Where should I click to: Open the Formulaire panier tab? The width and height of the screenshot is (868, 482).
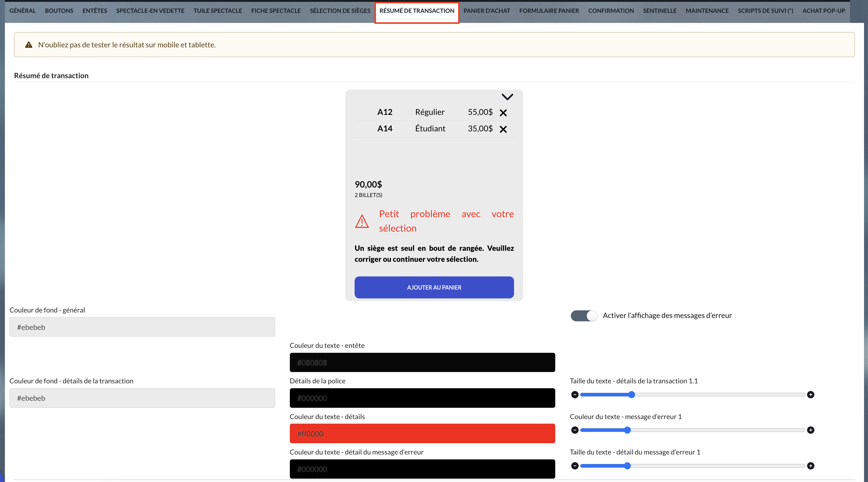[x=549, y=11]
